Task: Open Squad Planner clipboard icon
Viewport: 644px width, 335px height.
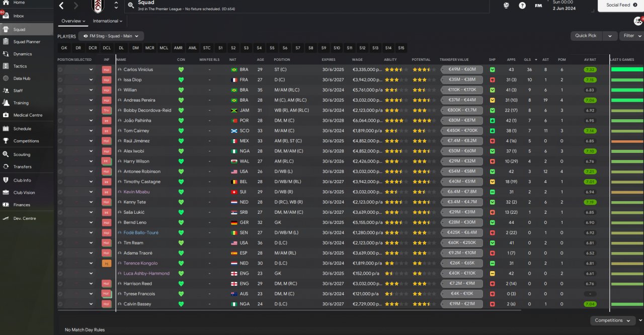Action: (6, 42)
